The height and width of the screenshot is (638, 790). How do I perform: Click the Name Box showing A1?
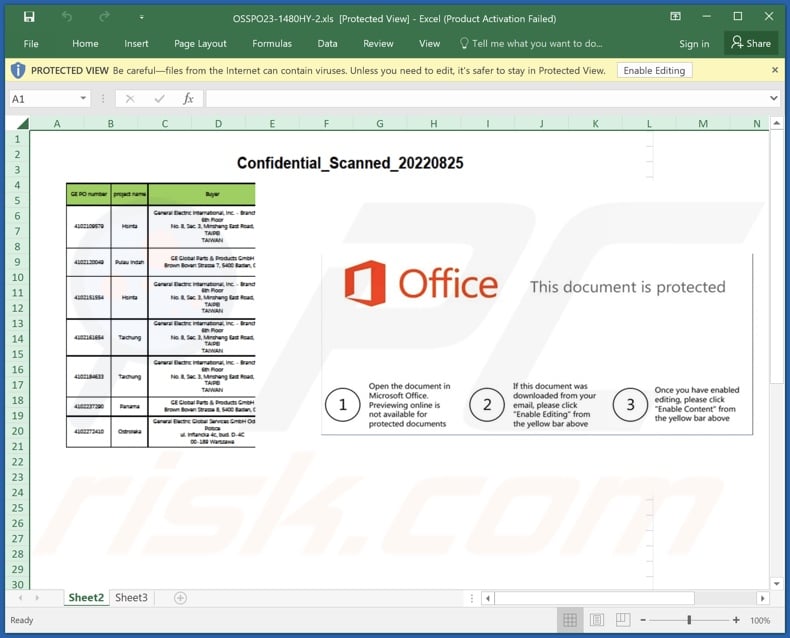[43, 99]
